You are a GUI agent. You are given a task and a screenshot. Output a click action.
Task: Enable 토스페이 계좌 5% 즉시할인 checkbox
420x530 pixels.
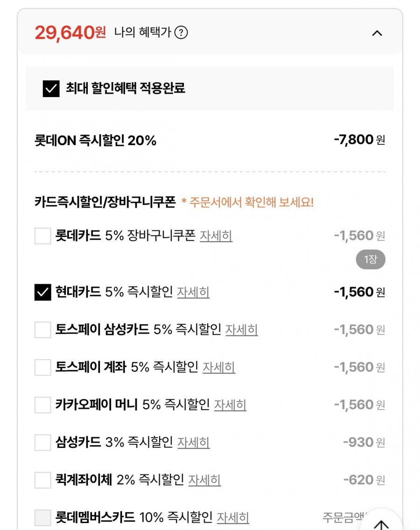pos(43,367)
